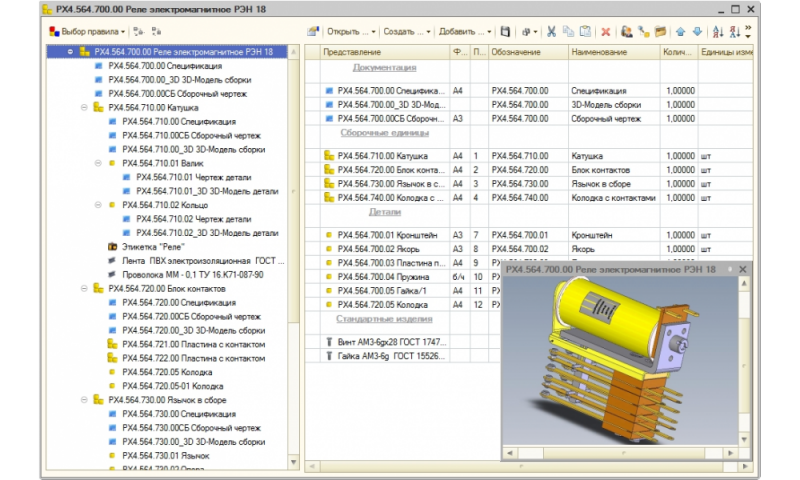The image size is (800, 480).
Task: Collapse the PX4.564.710.01 Валик node
Action: [x=98, y=163]
